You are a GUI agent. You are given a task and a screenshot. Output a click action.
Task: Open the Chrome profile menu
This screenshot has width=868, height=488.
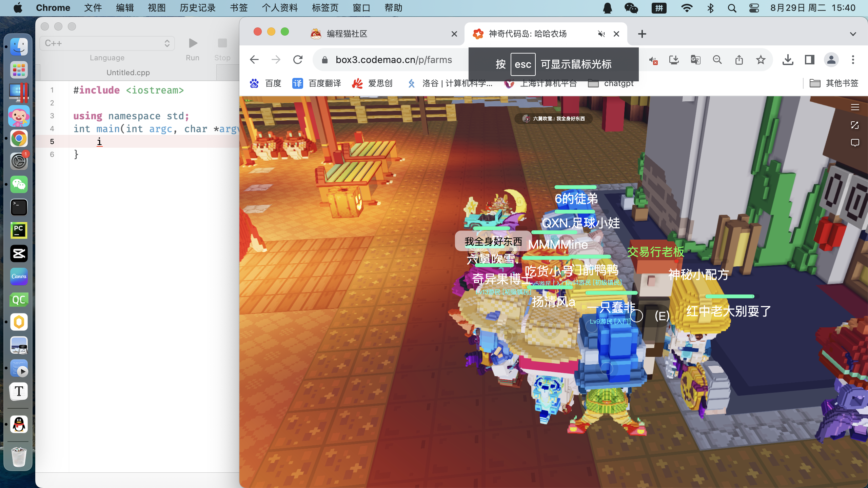[x=831, y=60]
